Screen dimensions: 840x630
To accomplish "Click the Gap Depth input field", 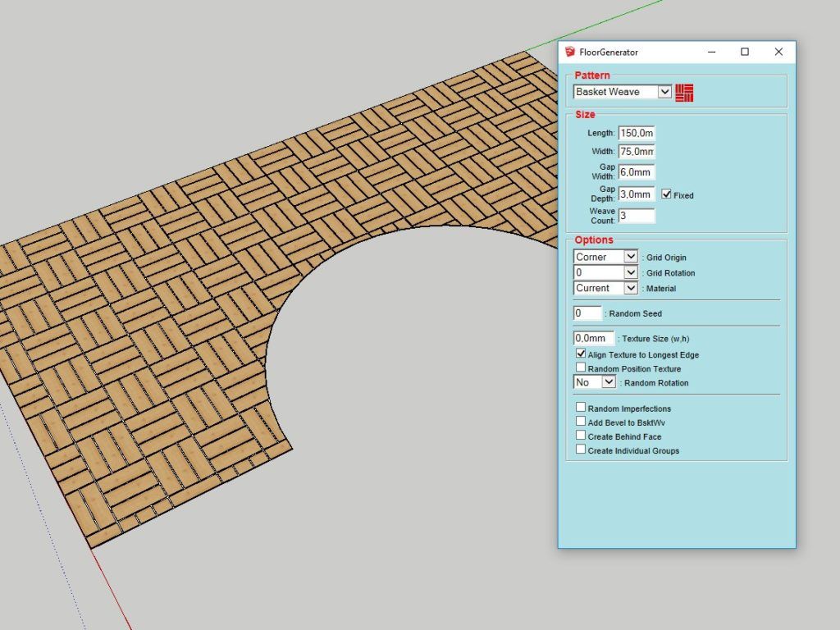I will tap(637, 194).
